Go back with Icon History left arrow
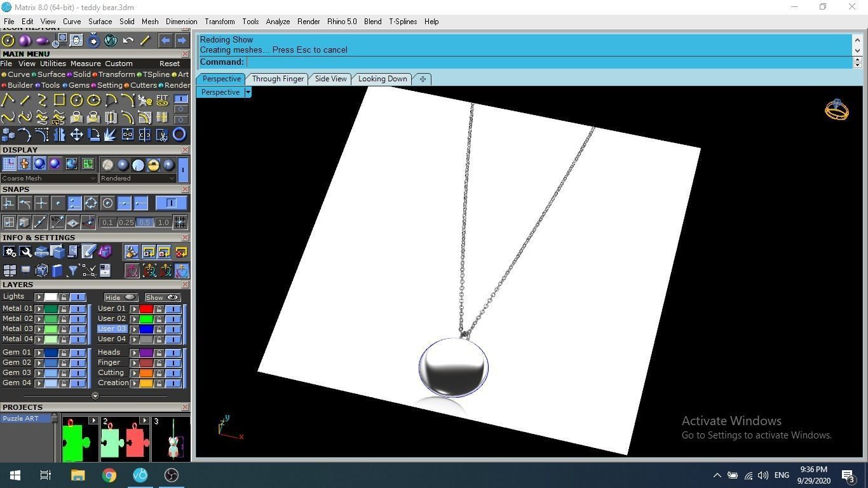This screenshot has width=868, height=488. click(x=165, y=41)
